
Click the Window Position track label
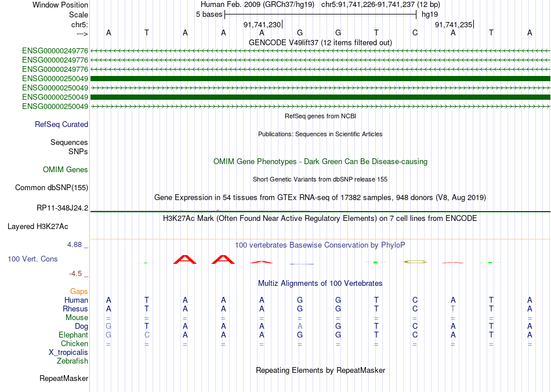tap(60, 5)
